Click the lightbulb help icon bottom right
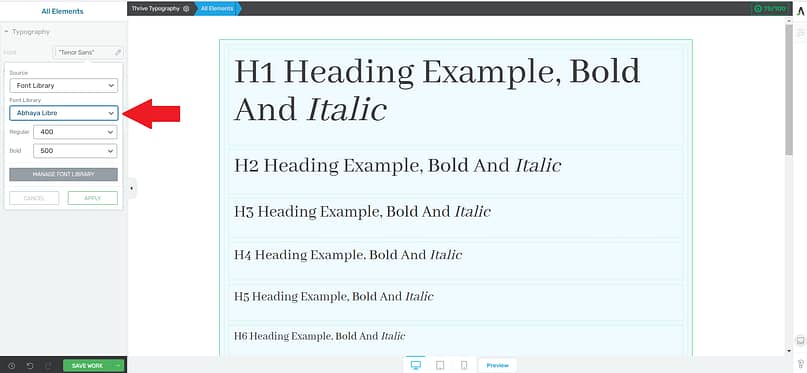Image resolution: width=807 pixels, height=373 pixels. click(800, 363)
